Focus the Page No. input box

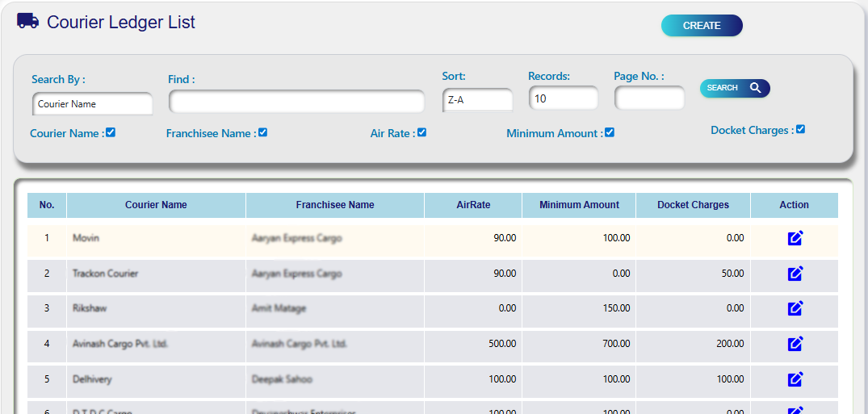pyautogui.click(x=649, y=98)
